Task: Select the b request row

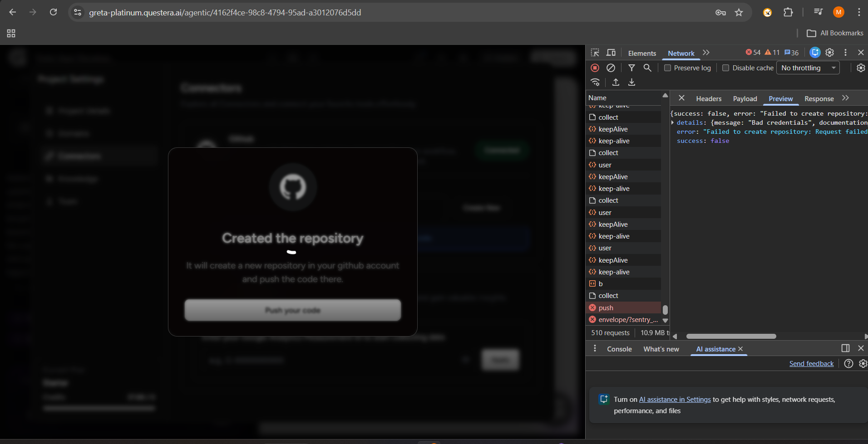Action: coord(623,284)
